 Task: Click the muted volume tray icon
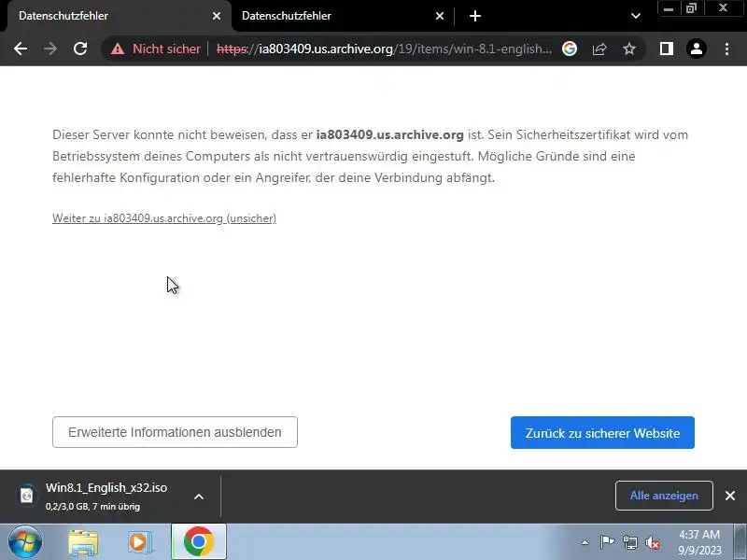pos(652,542)
